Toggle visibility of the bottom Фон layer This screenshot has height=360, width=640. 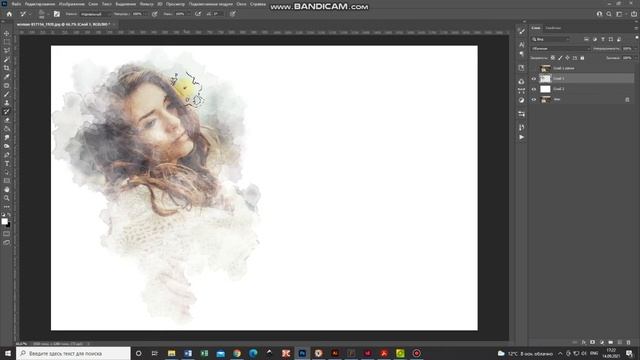(x=533, y=99)
